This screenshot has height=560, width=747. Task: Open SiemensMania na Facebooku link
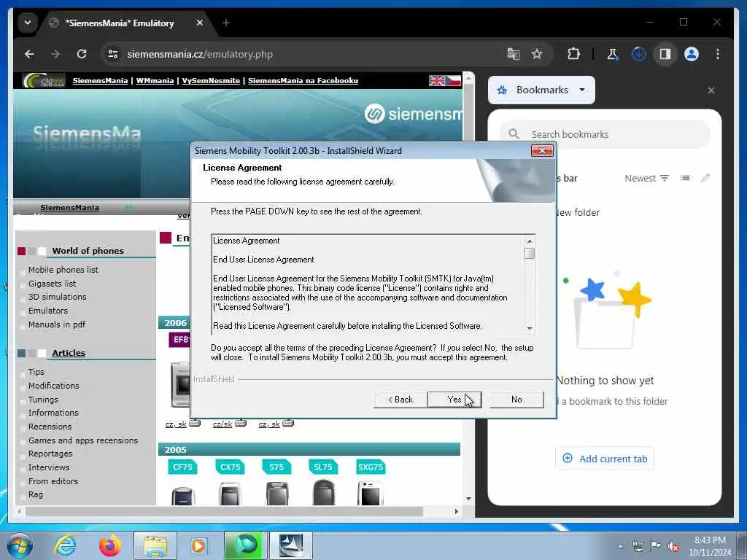(303, 80)
